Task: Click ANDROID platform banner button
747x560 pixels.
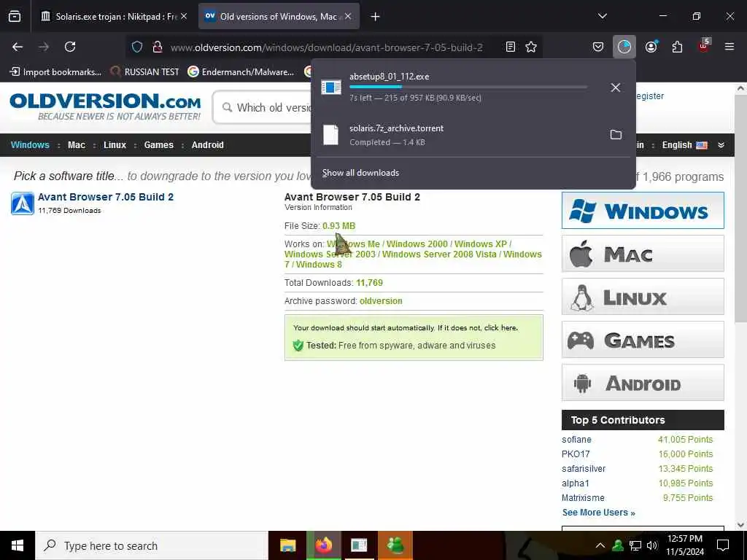Action: pos(643,383)
